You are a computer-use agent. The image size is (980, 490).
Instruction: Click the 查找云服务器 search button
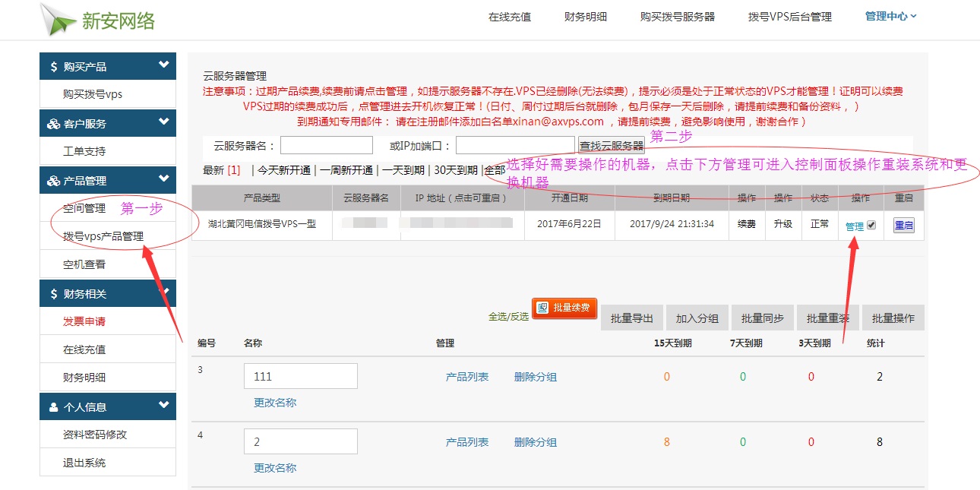pyautogui.click(x=611, y=145)
